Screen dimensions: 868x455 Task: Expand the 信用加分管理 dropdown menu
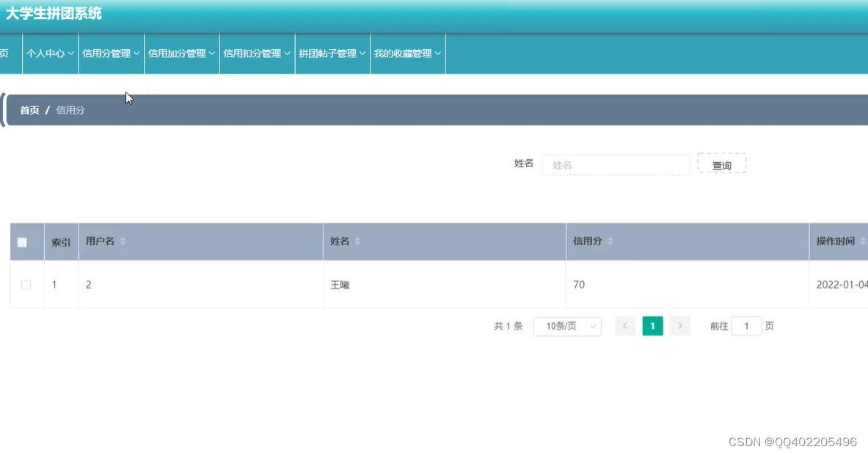click(x=181, y=53)
